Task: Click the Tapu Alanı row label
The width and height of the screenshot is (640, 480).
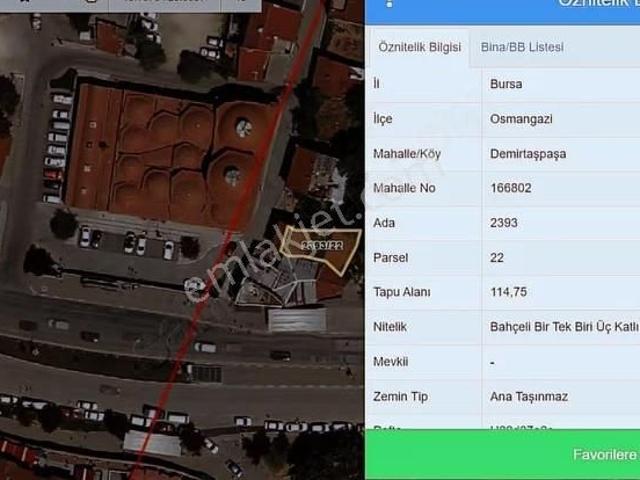Action: (401, 292)
